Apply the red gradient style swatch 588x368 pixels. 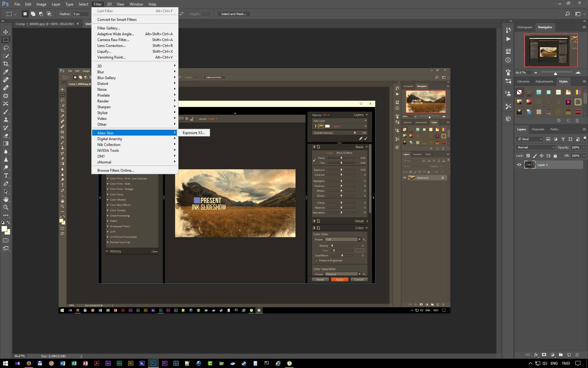(529, 102)
